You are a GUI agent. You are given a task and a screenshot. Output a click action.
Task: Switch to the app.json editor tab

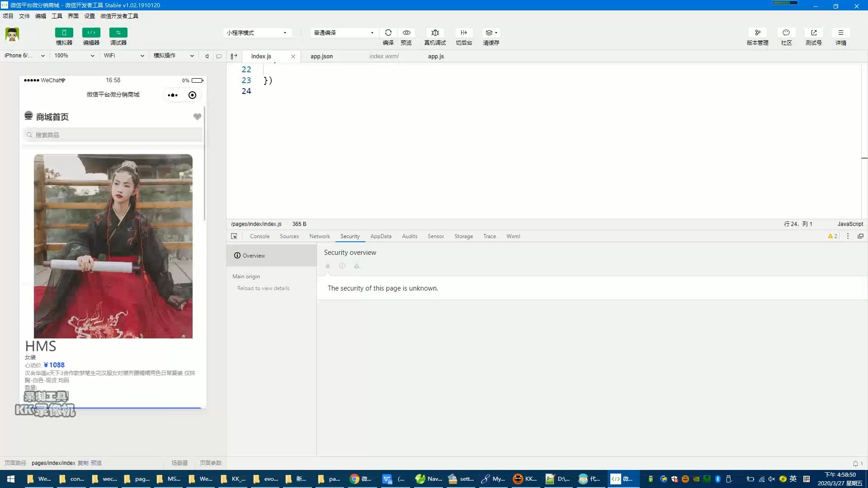(321, 56)
